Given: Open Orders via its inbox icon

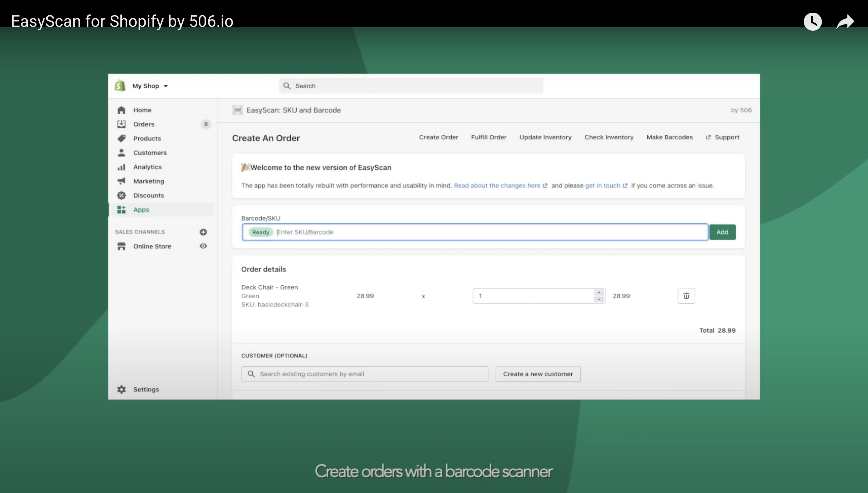Looking at the screenshot, I should [121, 124].
